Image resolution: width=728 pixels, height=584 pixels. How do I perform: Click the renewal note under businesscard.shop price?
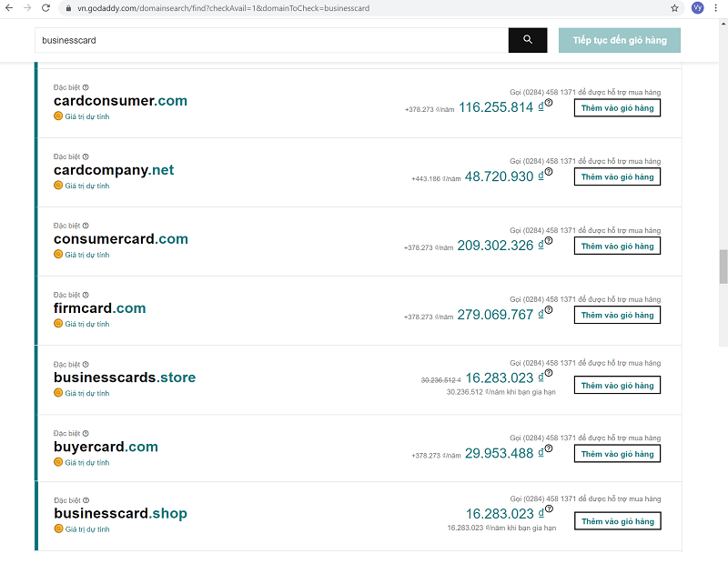[501, 528]
